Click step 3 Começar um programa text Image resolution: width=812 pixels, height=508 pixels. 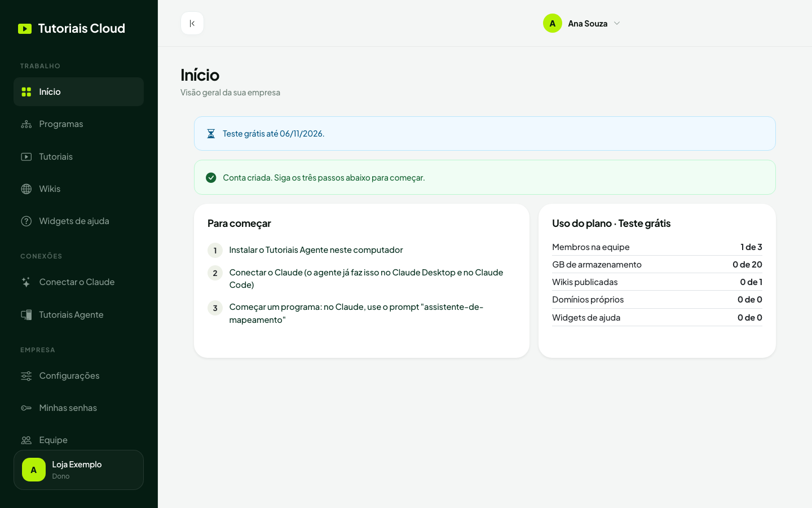coord(356,313)
